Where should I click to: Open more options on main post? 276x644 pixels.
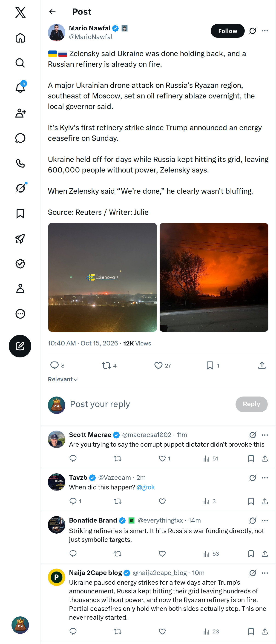click(x=265, y=31)
